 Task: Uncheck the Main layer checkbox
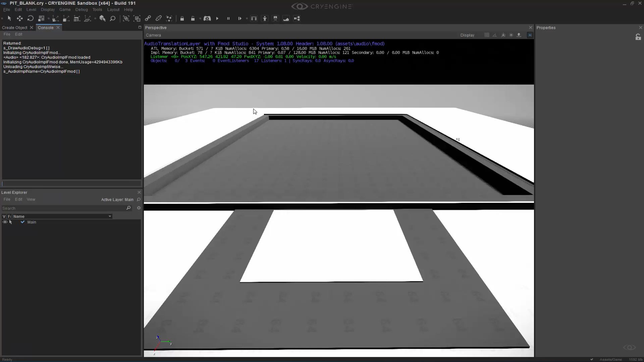pyautogui.click(x=22, y=222)
